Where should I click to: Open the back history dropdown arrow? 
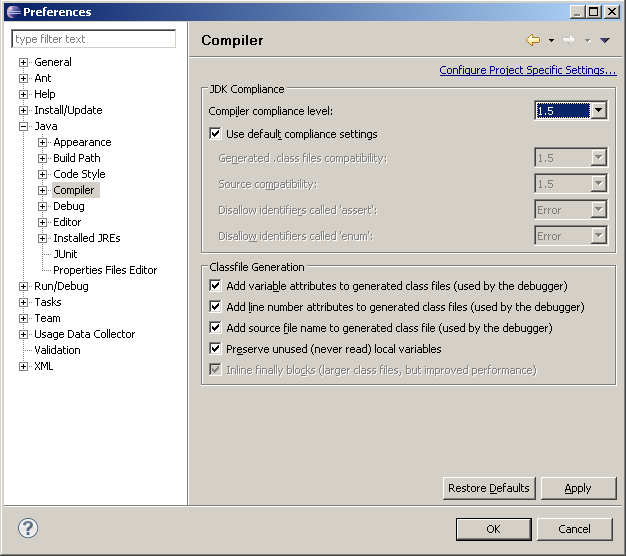(x=551, y=40)
